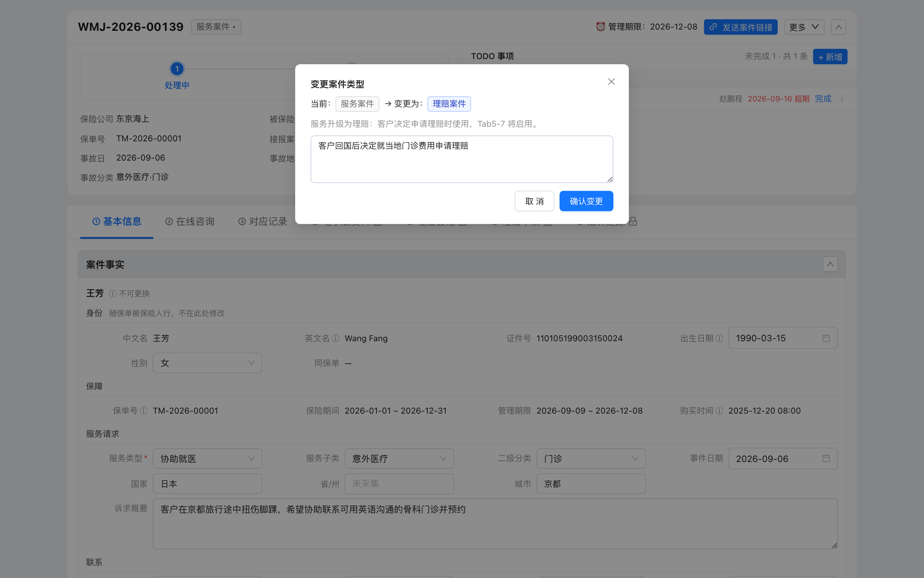Click the change reason text area
This screenshot has height=578, width=924.
(462, 159)
